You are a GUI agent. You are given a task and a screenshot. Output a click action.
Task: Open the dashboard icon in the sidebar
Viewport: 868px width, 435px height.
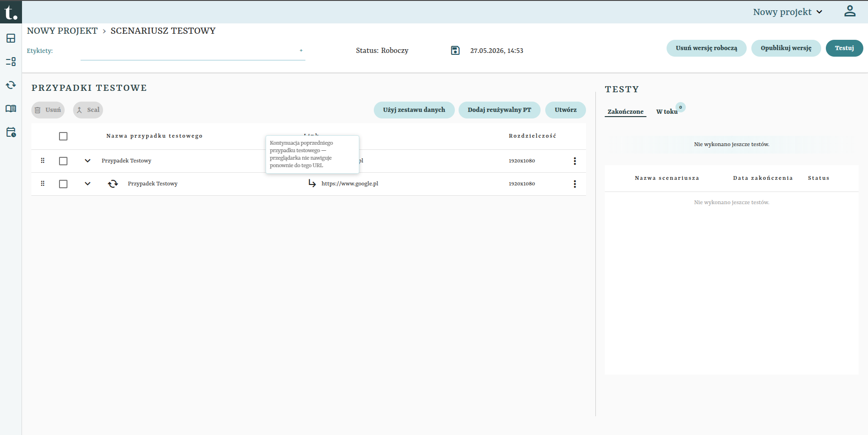pyautogui.click(x=11, y=38)
